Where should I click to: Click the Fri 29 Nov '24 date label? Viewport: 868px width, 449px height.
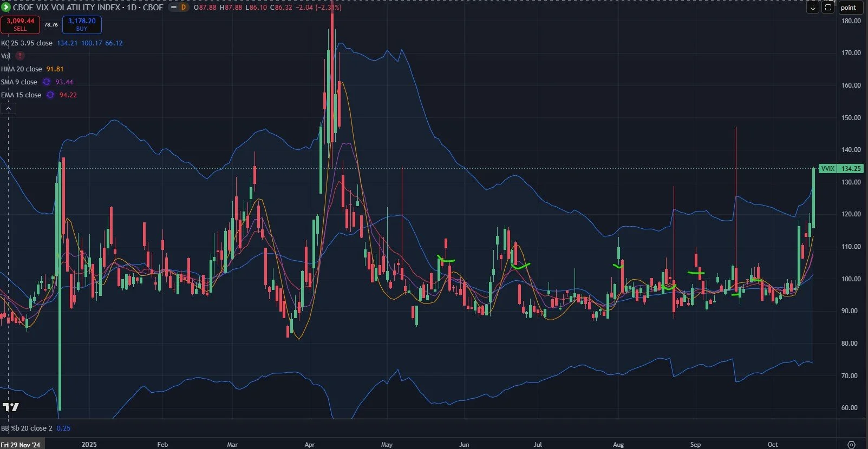tap(22, 445)
